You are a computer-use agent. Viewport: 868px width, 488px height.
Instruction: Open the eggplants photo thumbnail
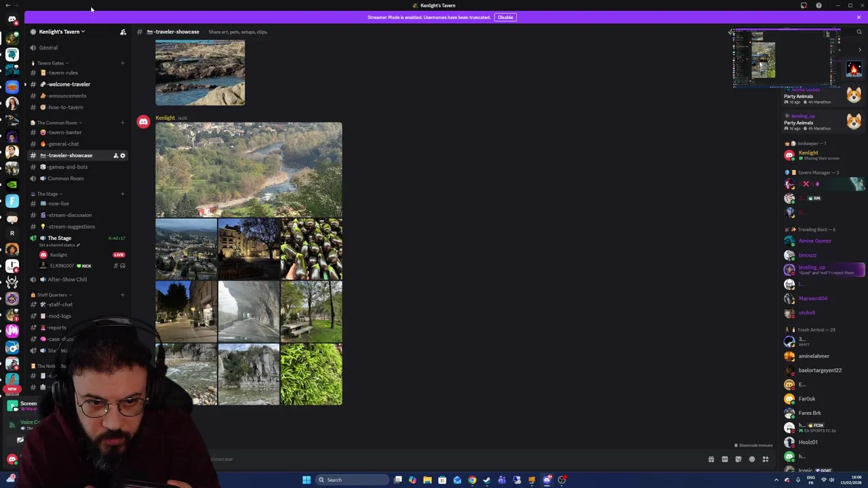(311, 249)
